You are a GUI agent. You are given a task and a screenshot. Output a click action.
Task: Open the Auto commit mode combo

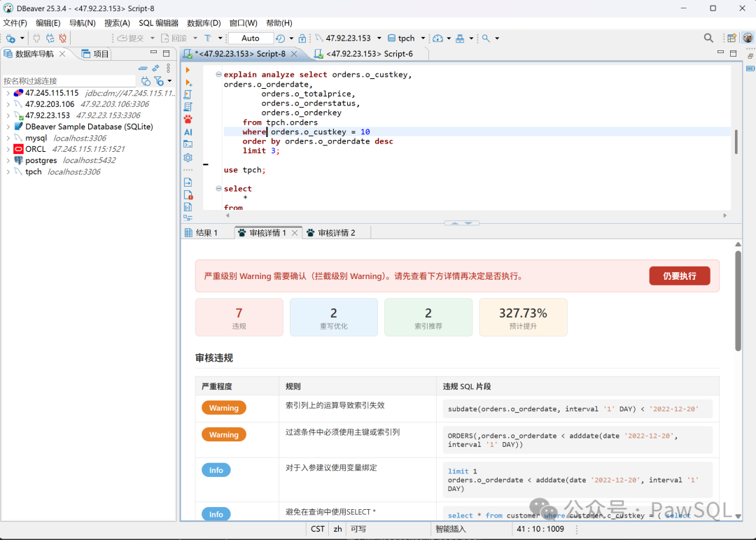pos(250,38)
